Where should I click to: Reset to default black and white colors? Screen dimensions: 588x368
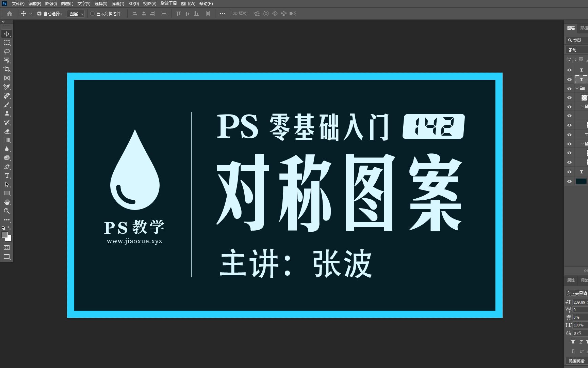click(3, 228)
